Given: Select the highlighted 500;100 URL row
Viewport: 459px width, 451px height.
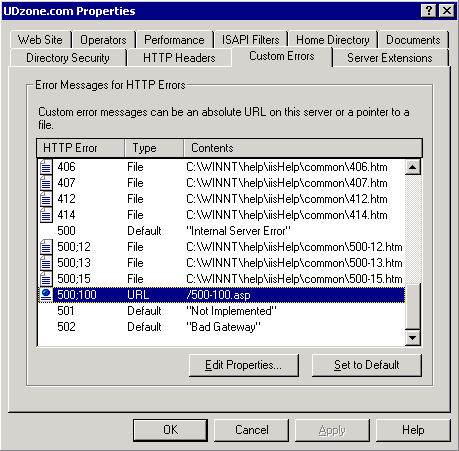Looking at the screenshot, I should pos(221,295).
